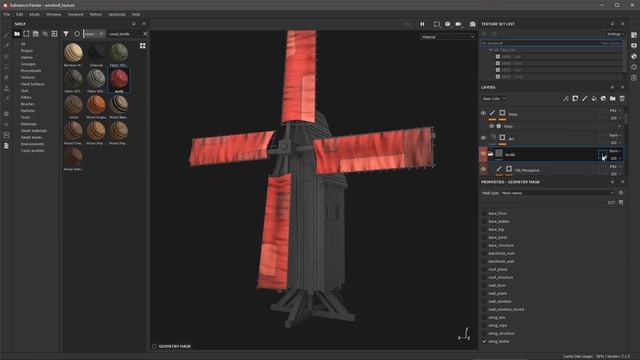Toggle the Geometry Mask checkbox below viewport
640x360 pixels.
pyautogui.click(x=154, y=346)
